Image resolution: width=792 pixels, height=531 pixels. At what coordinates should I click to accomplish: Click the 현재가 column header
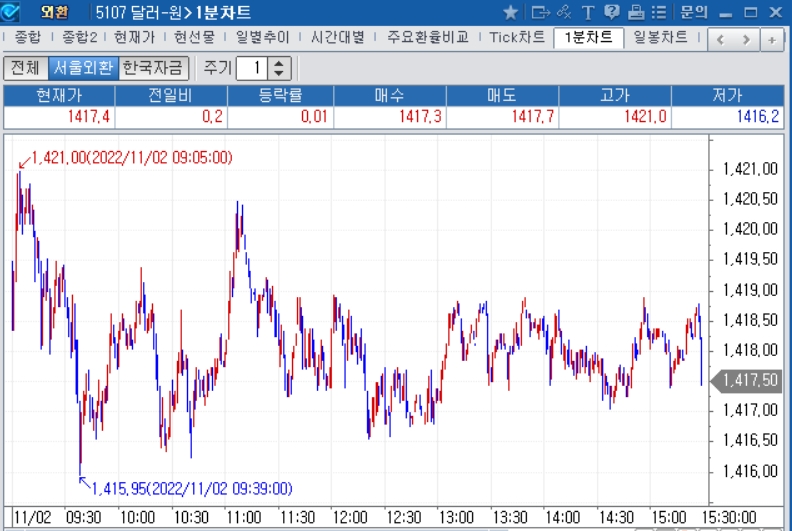pos(59,95)
